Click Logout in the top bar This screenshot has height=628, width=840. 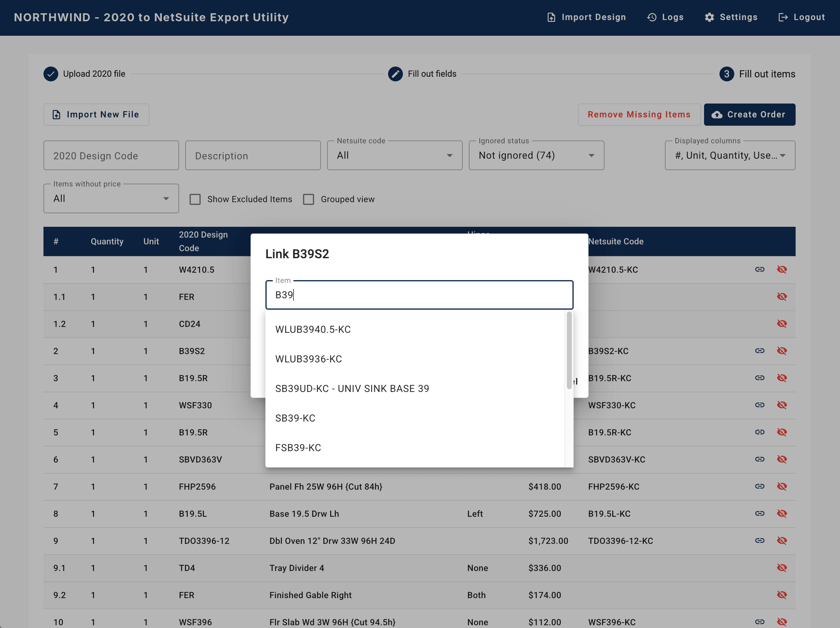click(801, 17)
